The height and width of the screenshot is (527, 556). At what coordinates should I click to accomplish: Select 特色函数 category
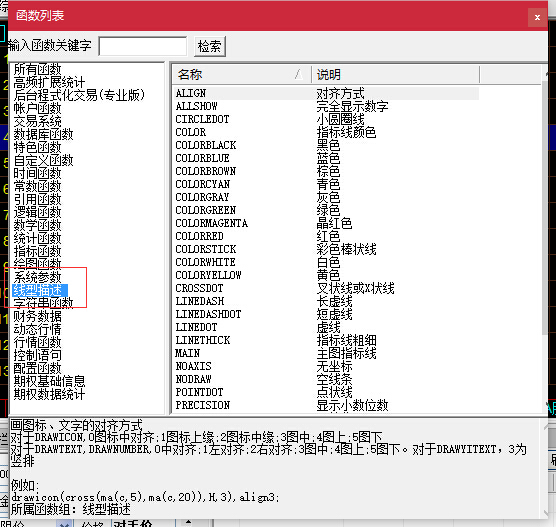(37, 147)
